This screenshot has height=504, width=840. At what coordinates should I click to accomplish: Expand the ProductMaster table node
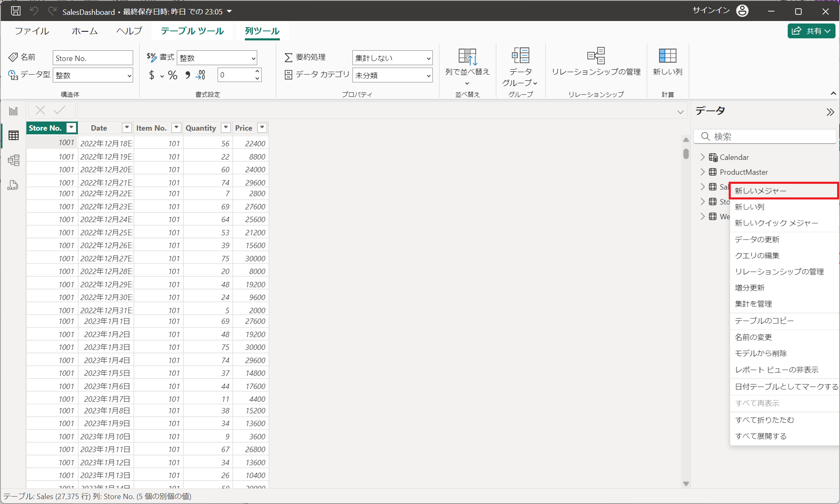[x=703, y=172]
